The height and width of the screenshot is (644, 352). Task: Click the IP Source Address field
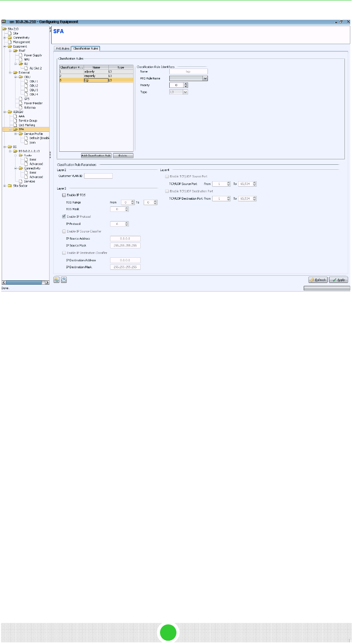125,238
